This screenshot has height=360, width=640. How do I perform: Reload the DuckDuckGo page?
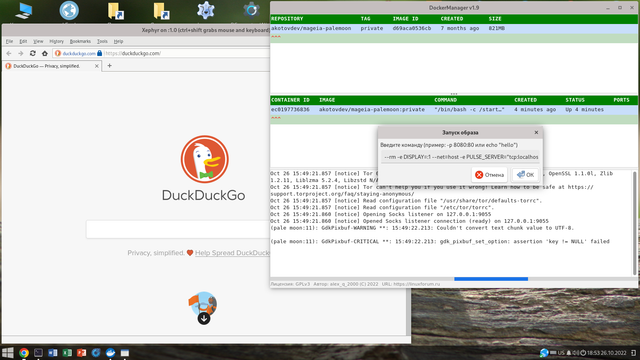(x=33, y=53)
